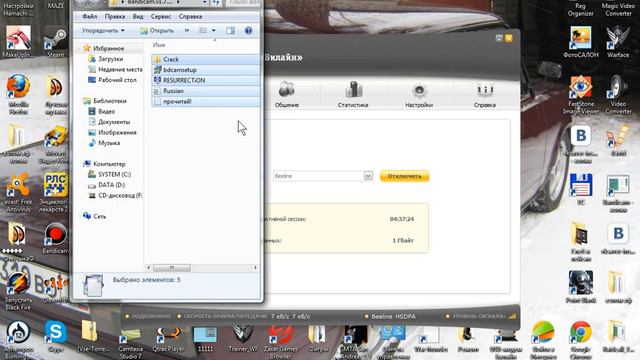This screenshot has height=360, width=640.
Task: Launch Point Blank desktop shortcut
Action: coord(580,287)
